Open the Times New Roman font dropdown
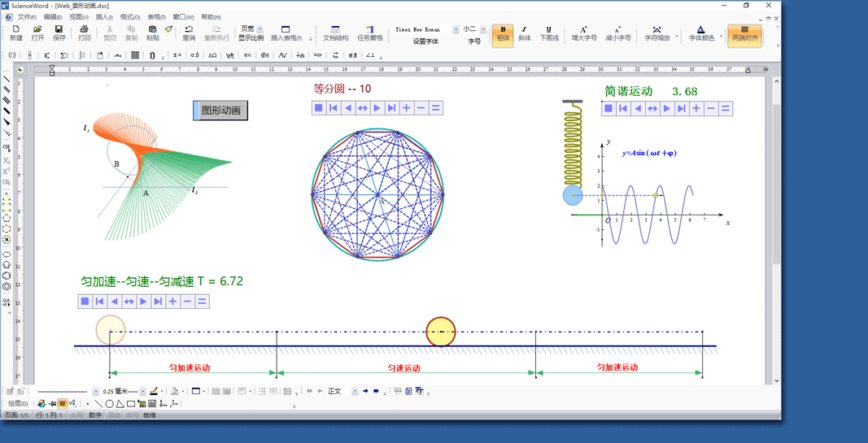This screenshot has width=868, height=443. [456, 29]
